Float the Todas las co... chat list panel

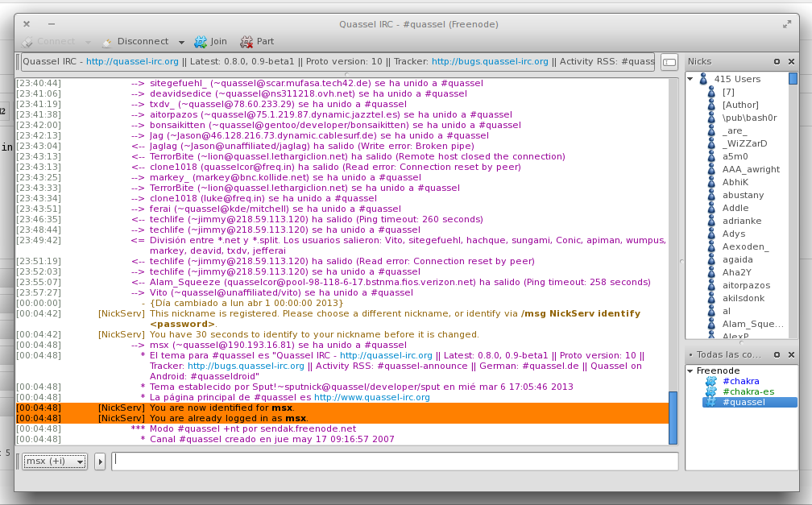click(777, 355)
